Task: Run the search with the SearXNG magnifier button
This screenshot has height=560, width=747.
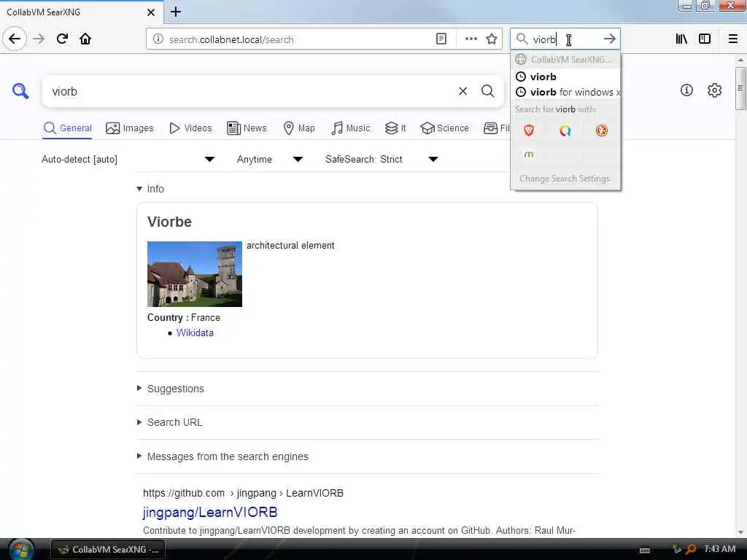Action: coord(487,91)
